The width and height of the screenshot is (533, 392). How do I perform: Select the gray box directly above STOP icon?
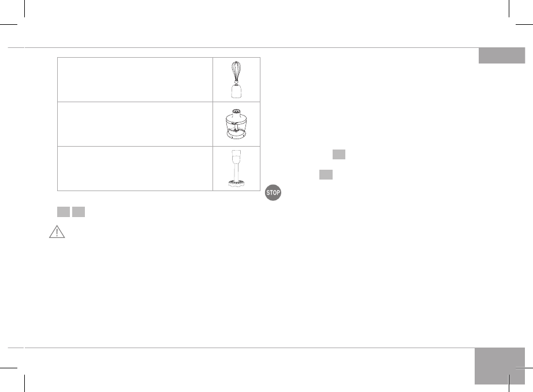pyautogui.click(x=326, y=175)
